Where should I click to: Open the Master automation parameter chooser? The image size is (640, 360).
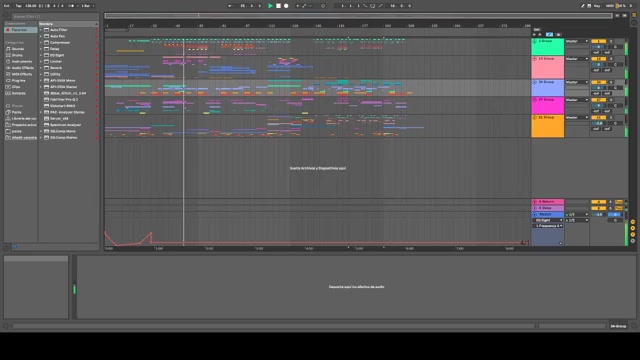coord(548,226)
